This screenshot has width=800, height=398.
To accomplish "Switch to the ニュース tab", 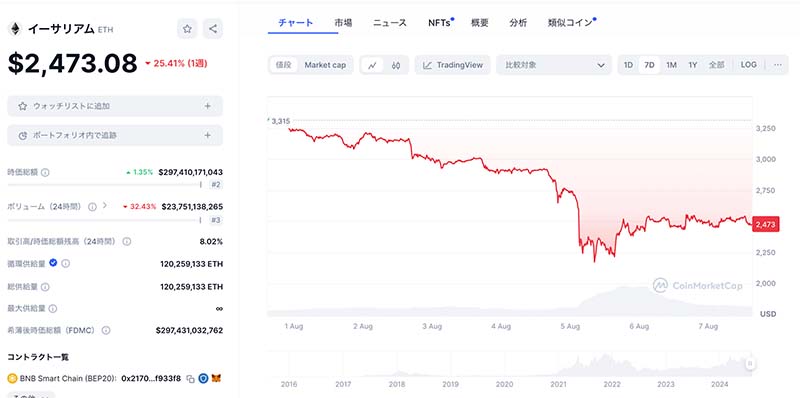I will click(x=390, y=22).
